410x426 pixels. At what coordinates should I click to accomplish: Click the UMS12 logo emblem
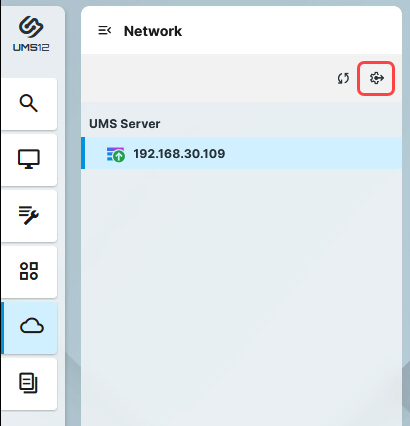tap(31, 27)
